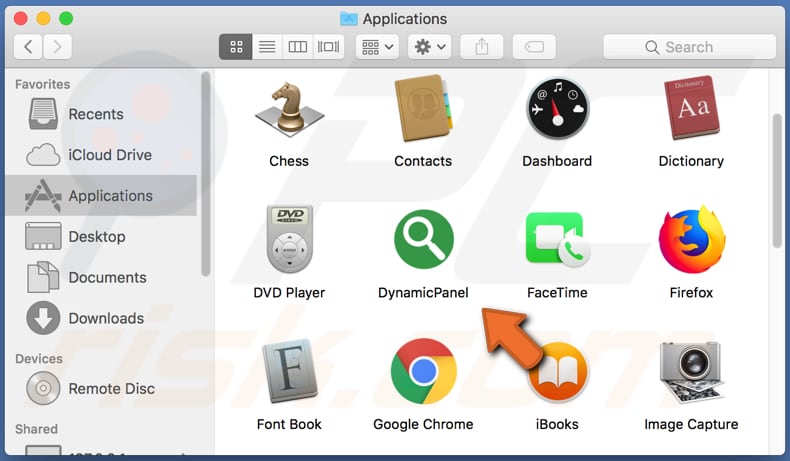Screen dimensions: 790x461
Task: Go back with the left chevron
Action: [28, 47]
